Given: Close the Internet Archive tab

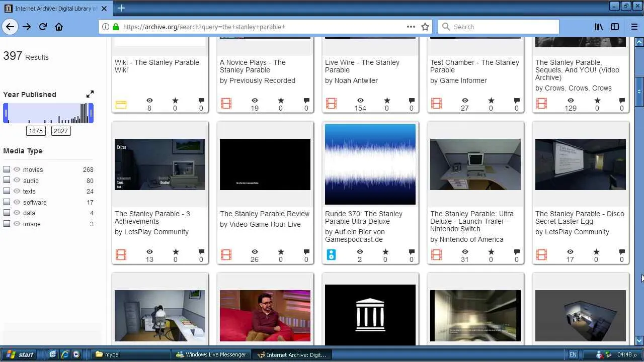Looking at the screenshot, I should [103, 9].
